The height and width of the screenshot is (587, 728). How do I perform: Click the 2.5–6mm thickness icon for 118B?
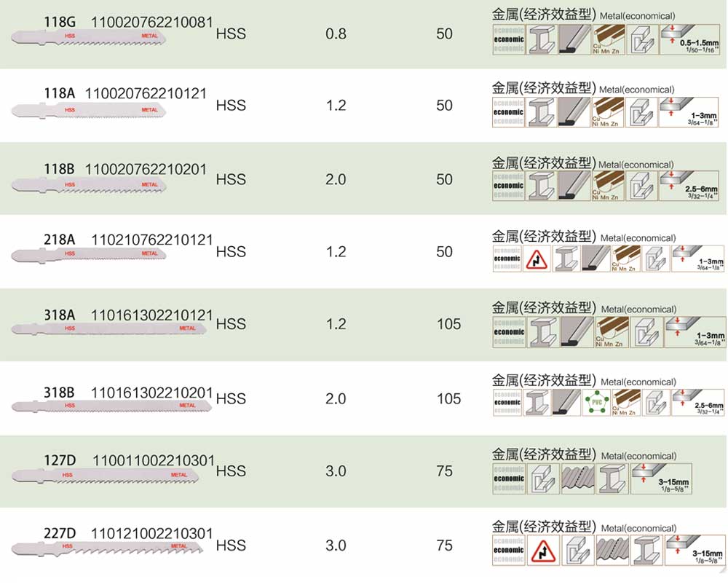pyautogui.click(x=692, y=186)
